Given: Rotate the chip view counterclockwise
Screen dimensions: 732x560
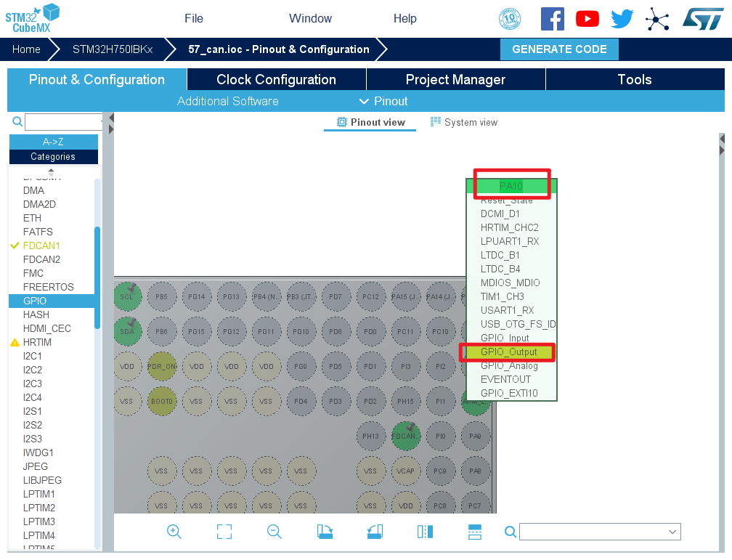Looking at the screenshot, I should click(x=375, y=532).
